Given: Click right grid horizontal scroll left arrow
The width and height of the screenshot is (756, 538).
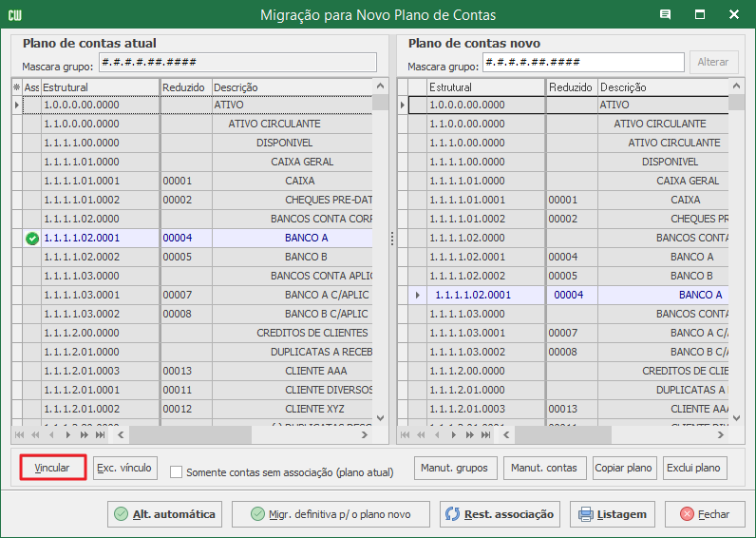Looking at the screenshot, I should click(x=506, y=435).
